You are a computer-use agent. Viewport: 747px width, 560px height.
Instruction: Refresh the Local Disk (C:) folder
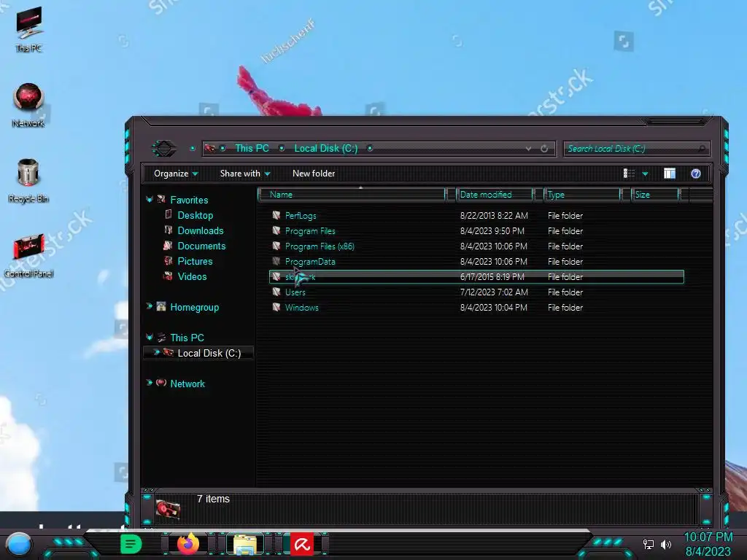click(x=544, y=149)
